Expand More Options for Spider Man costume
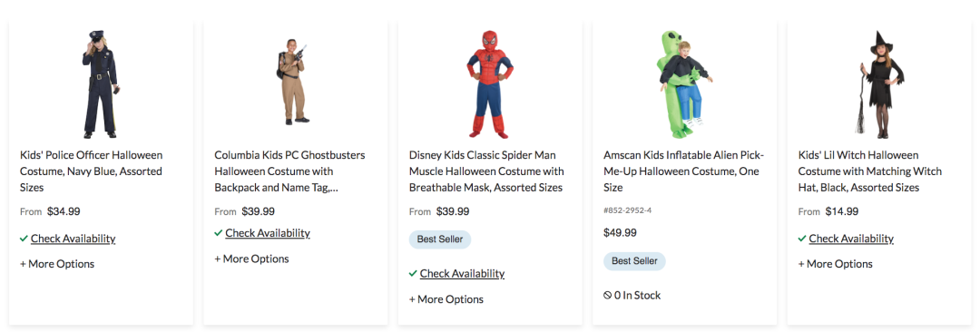The image size is (980, 332). click(x=446, y=299)
